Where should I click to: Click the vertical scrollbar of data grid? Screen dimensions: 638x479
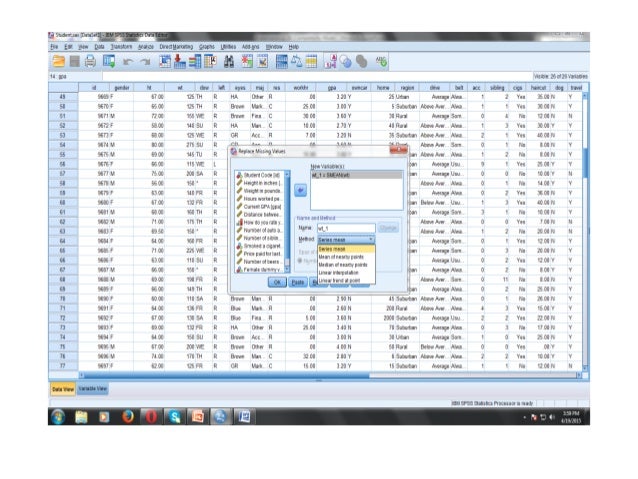pos(585,231)
